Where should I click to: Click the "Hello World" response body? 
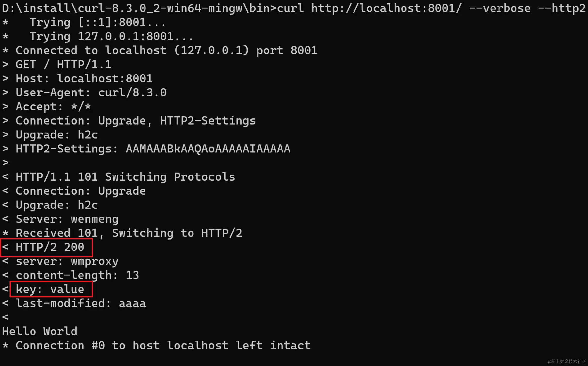click(40, 332)
